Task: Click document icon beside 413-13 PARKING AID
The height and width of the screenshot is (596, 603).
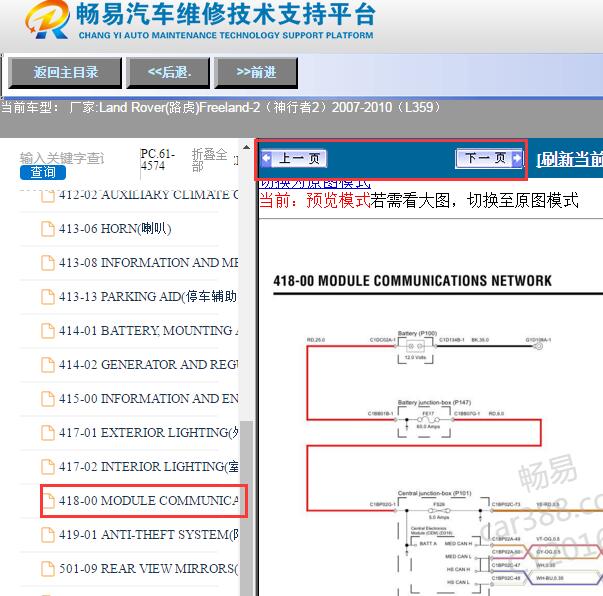Action: point(48,296)
